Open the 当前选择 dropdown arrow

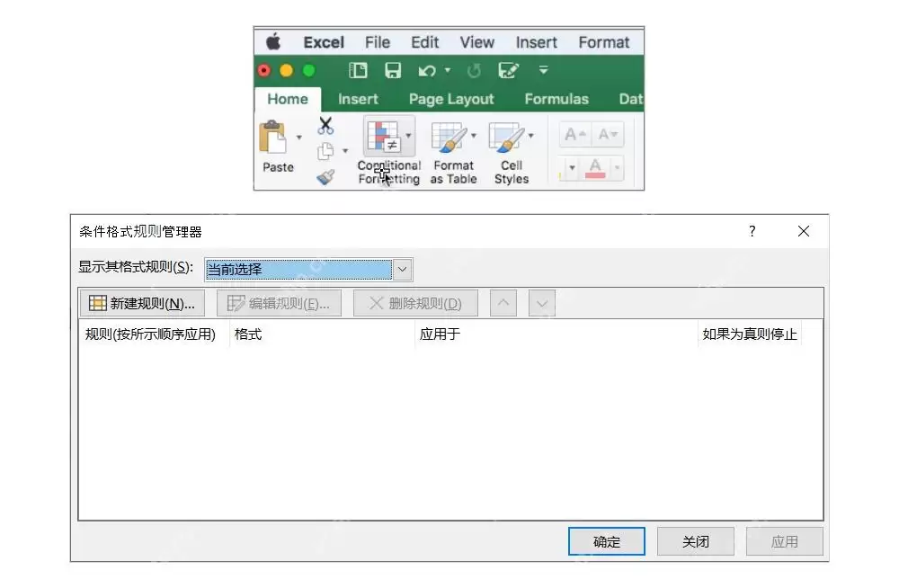[403, 269]
